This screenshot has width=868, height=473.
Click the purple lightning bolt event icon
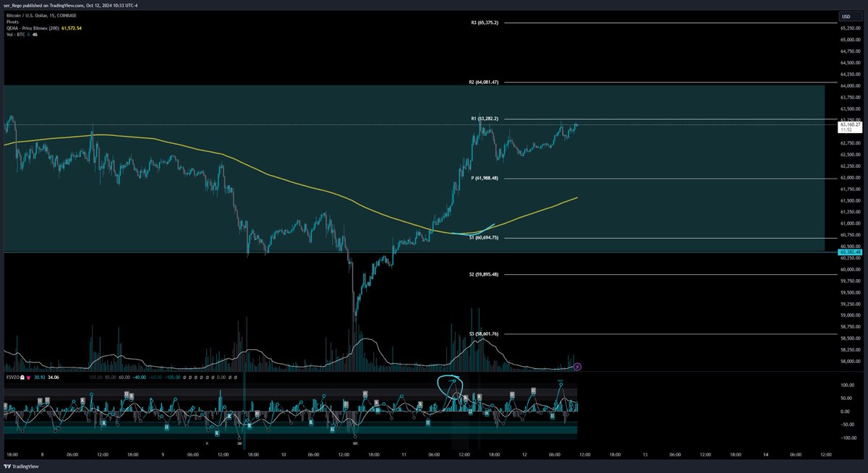(x=576, y=367)
